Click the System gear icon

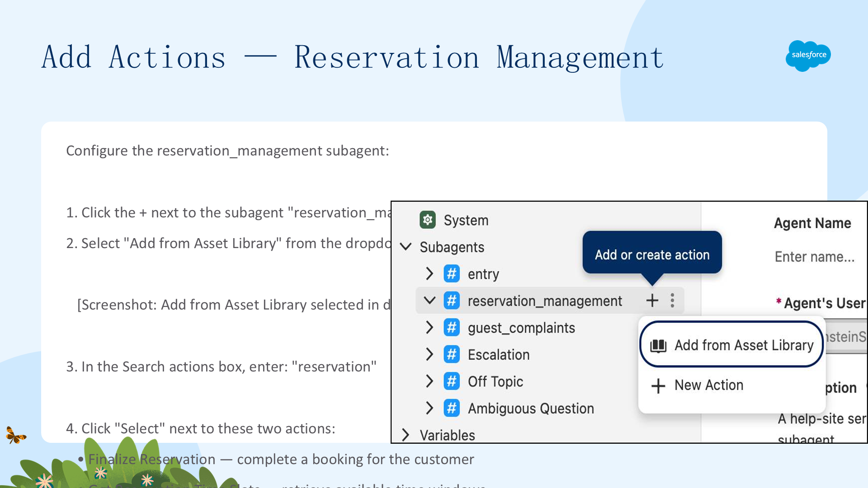(x=428, y=220)
